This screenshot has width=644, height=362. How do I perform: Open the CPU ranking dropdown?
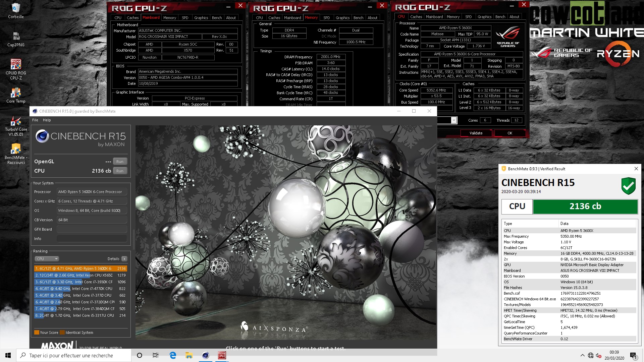tap(47, 259)
